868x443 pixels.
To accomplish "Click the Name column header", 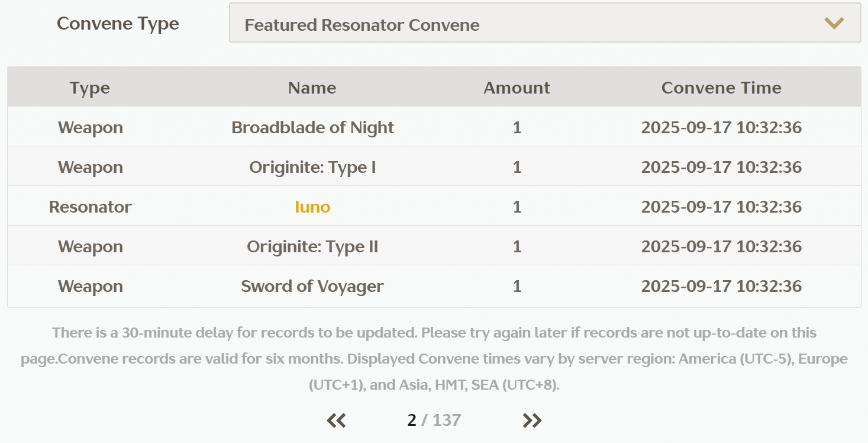I will tap(312, 88).
